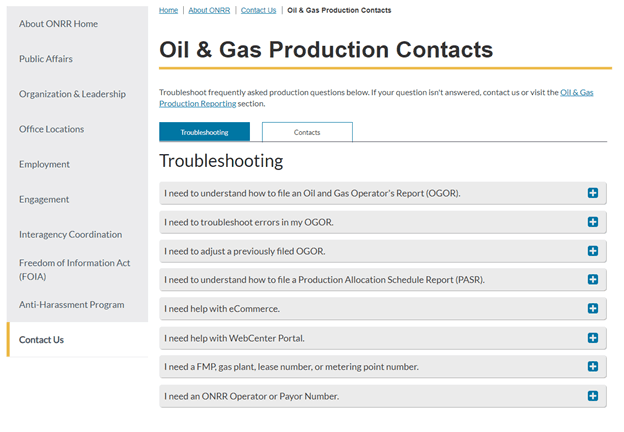Expand 'I need to troubleshoot errors in my OGOR'
The width and height of the screenshot is (624, 432).
pos(263,222)
